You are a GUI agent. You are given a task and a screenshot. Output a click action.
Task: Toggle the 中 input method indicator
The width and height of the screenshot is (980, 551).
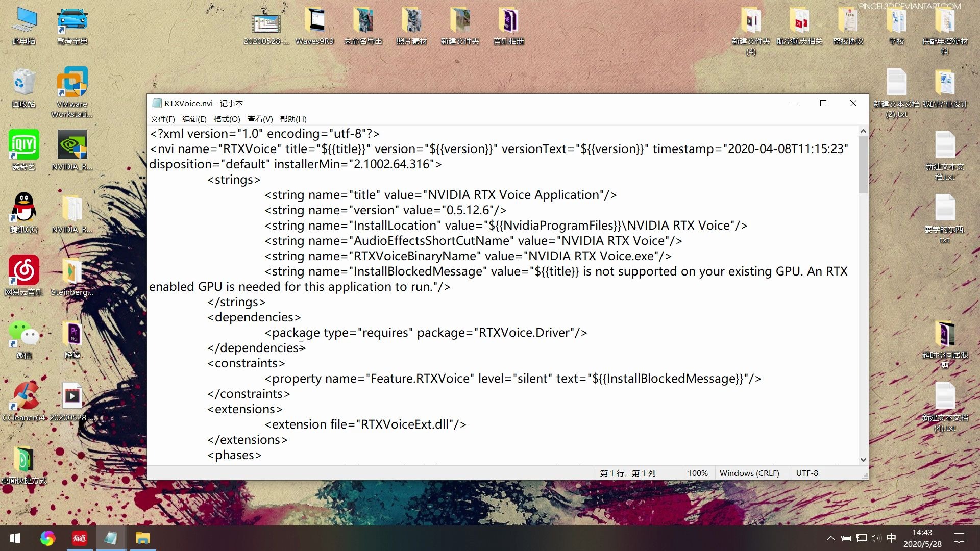[891, 538]
